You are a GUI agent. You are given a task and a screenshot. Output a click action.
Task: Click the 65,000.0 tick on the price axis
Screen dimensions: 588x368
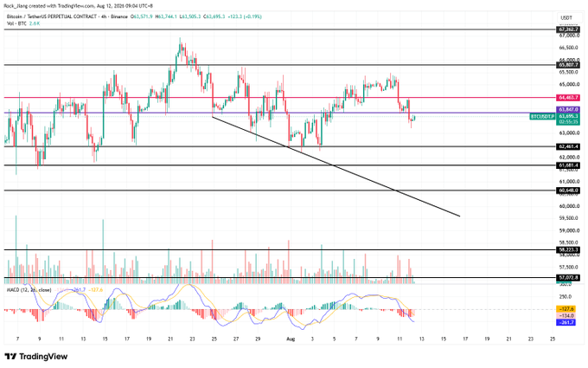tap(569, 85)
